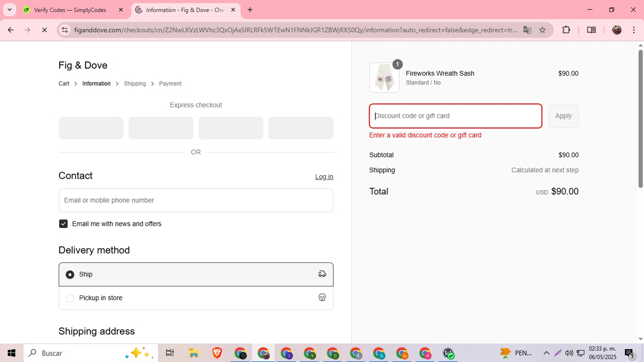Select the Pickup in store radio button
The height and width of the screenshot is (362, 644).
(70, 298)
